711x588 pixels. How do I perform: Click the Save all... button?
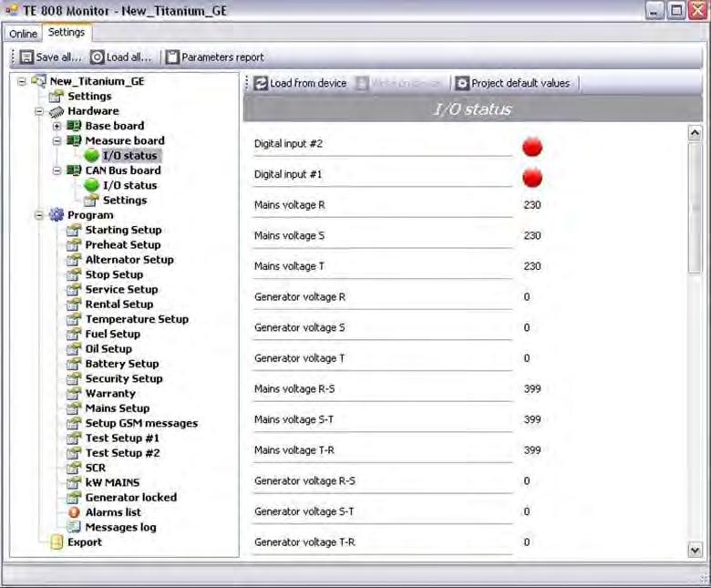point(51,57)
